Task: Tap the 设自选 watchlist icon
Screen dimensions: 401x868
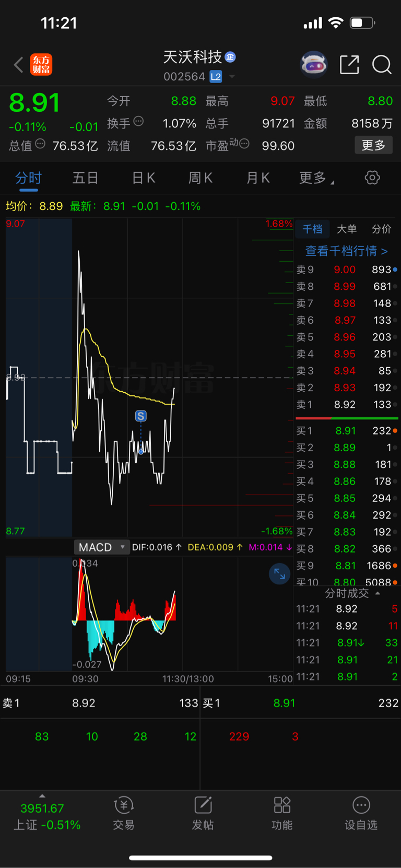Action: pyautogui.click(x=361, y=805)
